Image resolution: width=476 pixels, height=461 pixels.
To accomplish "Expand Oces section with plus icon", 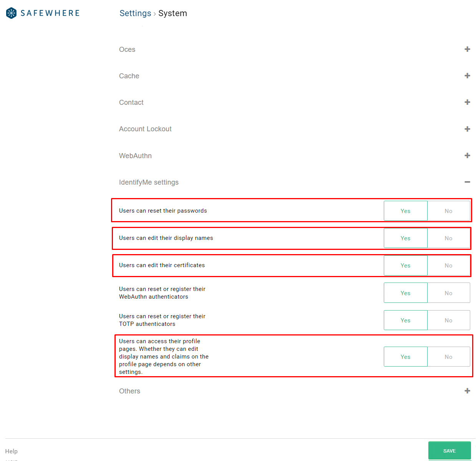I will pyautogui.click(x=467, y=49).
